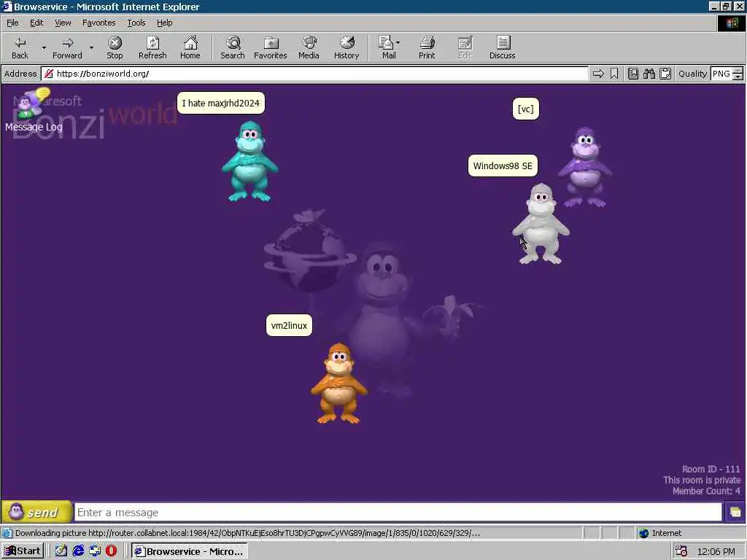
Task: Click the 12:06 PM taskbar clock
Action: click(x=716, y=551)
